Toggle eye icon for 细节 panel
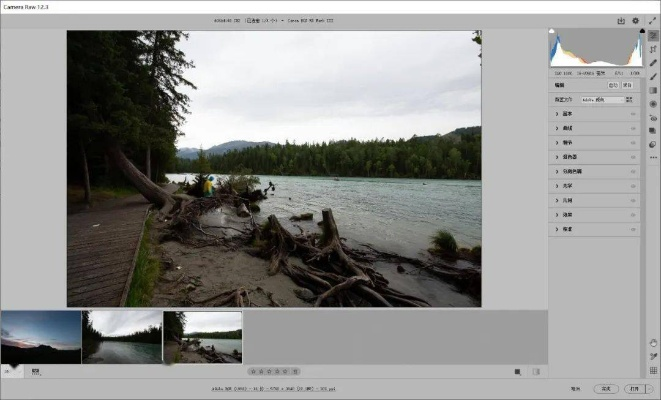The width and height of the screenshot is (661, 400). point(633,143)
